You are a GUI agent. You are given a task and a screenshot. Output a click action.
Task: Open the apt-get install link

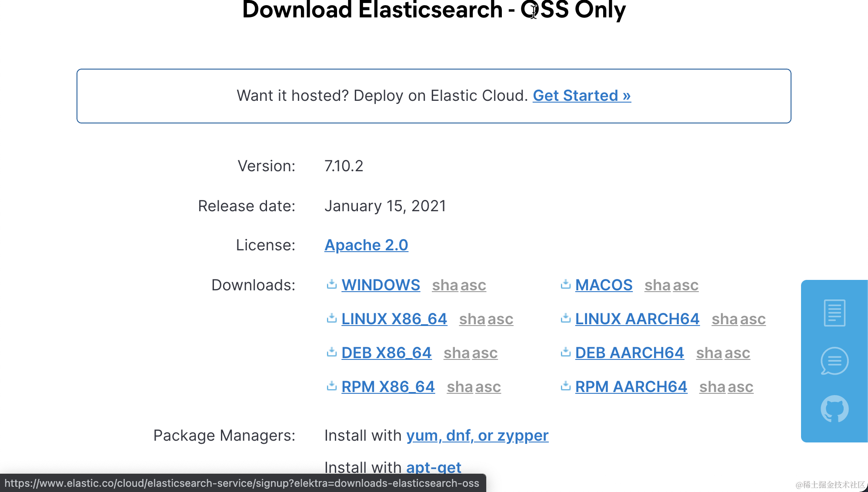[434, 468]
